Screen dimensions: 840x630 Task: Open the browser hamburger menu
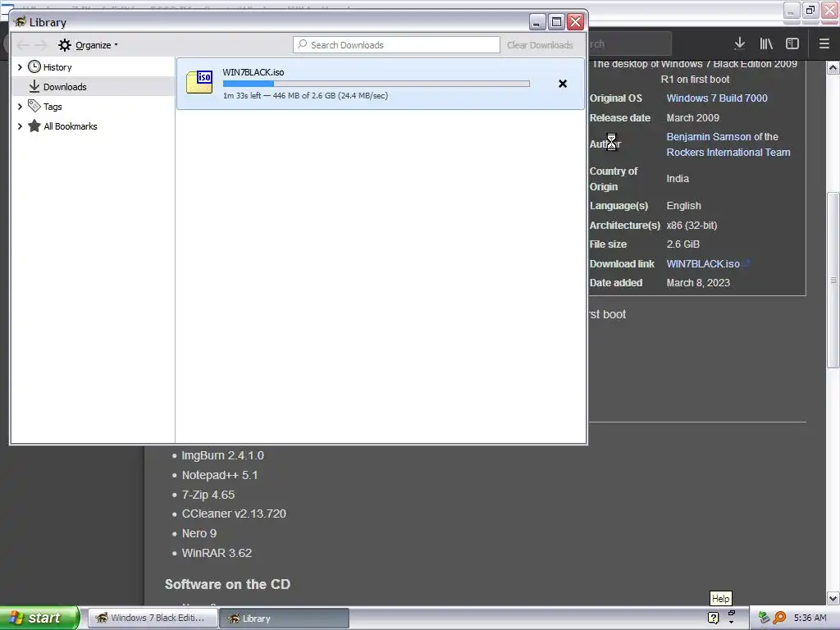[824, 43]
